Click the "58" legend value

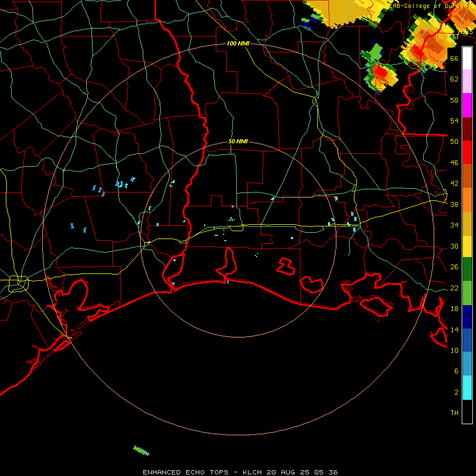[x=454, y=100]
